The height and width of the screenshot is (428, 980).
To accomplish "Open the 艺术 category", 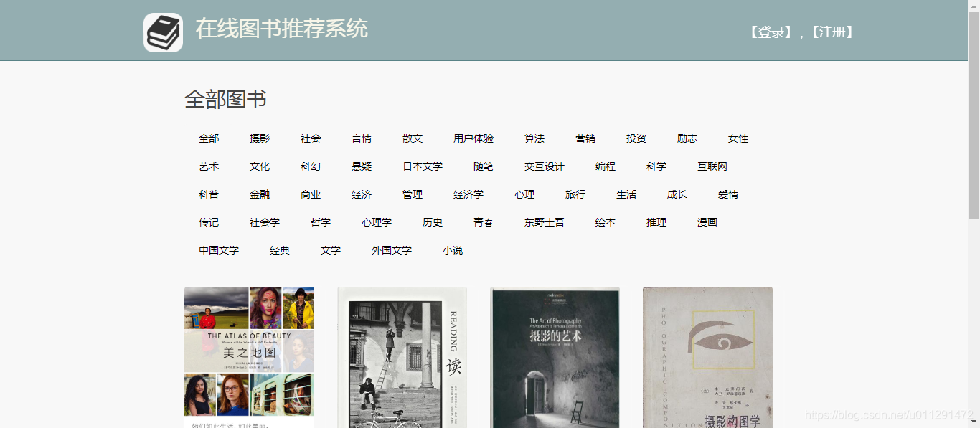I will click(209, 166).
